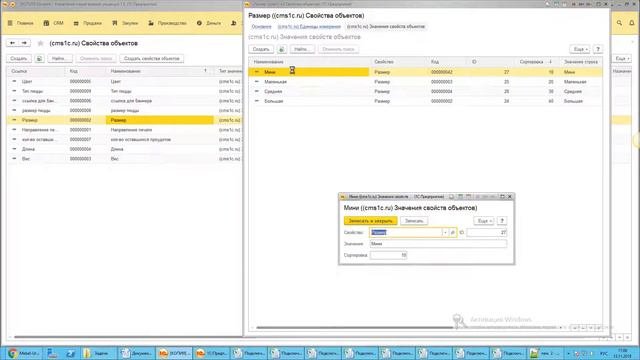640x360 pixels.
Task: Click Найти in the Размер window toolbar
Action: (302, 49)
